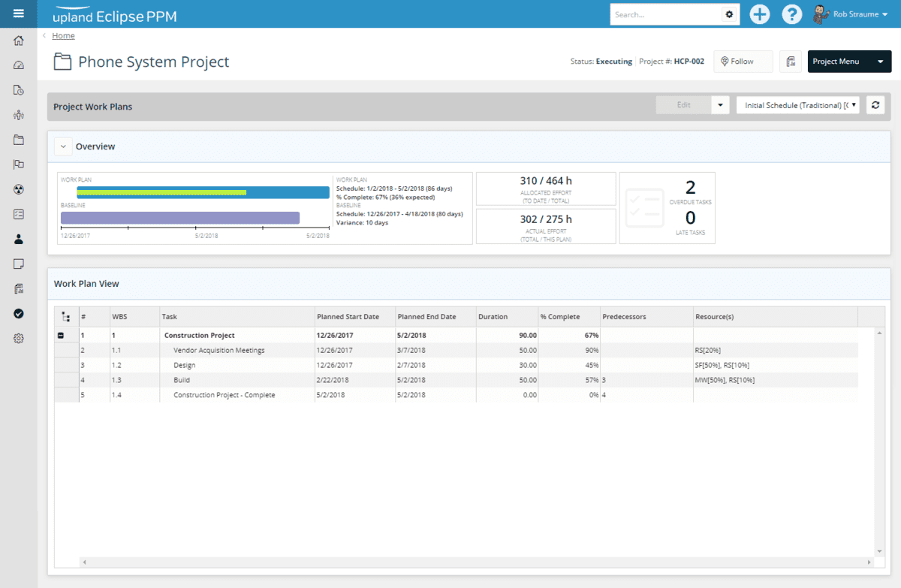
Task: Open the hamburger menu at top left
Action: click(18, 14)
